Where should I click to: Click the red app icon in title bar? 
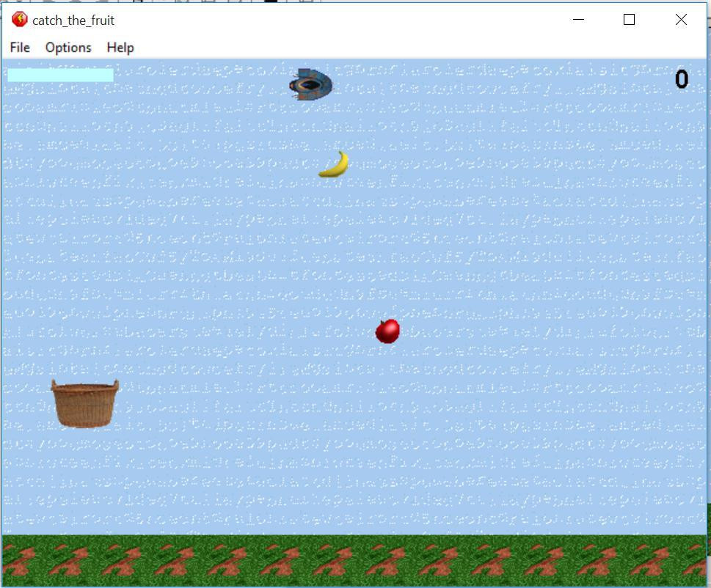click(20, 20)
